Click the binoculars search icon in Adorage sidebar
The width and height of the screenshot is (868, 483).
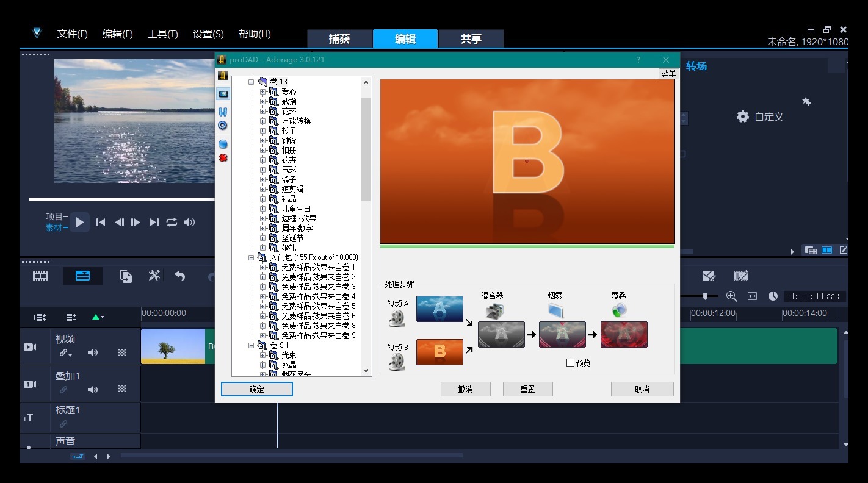pyautogui.click(x=223, y=112)
